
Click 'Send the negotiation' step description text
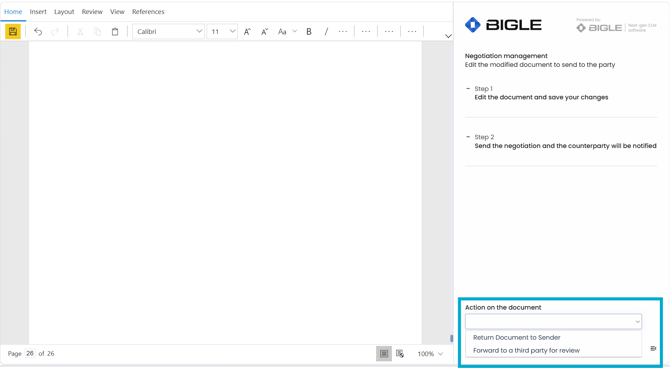point(565,146)
